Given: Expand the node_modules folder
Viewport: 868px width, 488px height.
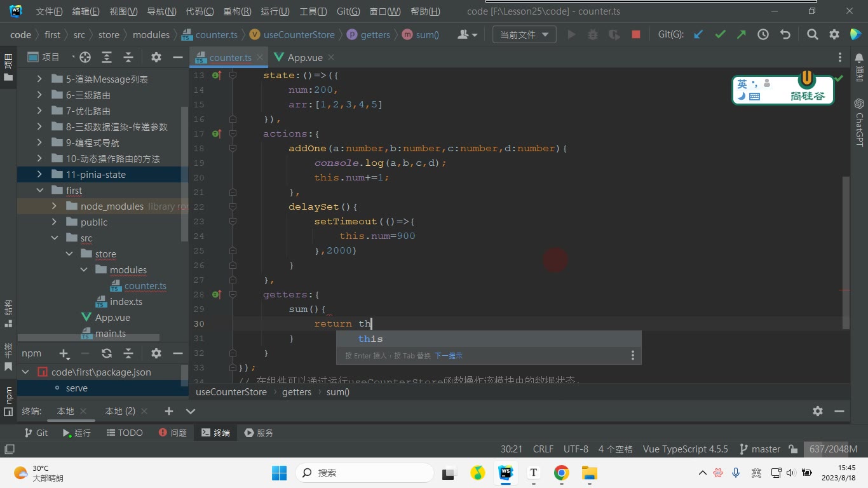Looking at the screenshot, I should 54,206.
